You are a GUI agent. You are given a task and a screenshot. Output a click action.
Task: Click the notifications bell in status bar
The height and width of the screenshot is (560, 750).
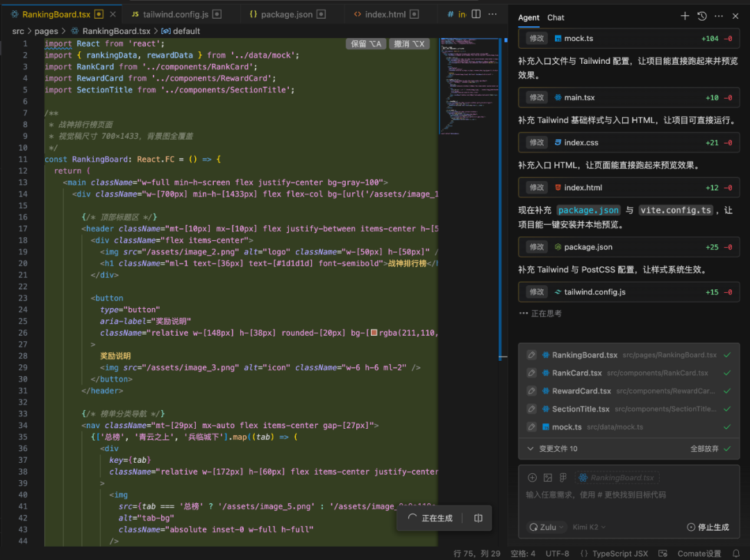[735, 553]
